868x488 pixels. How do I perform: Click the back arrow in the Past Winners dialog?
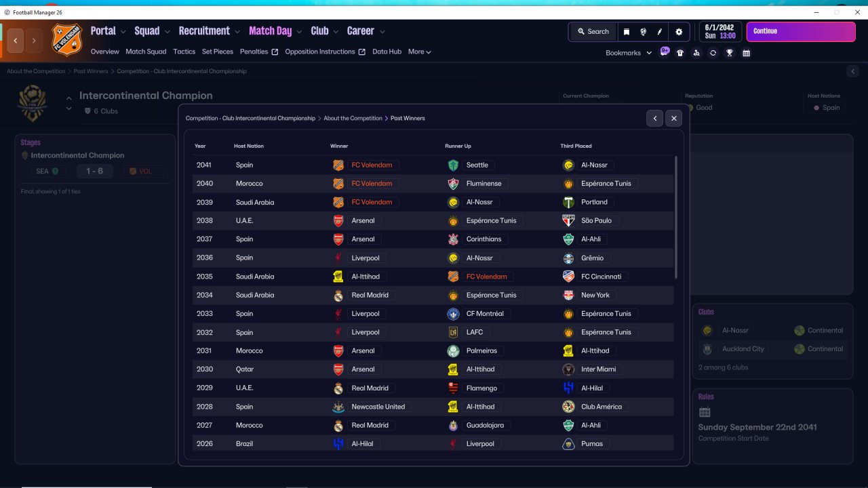(x=654, y=119)
